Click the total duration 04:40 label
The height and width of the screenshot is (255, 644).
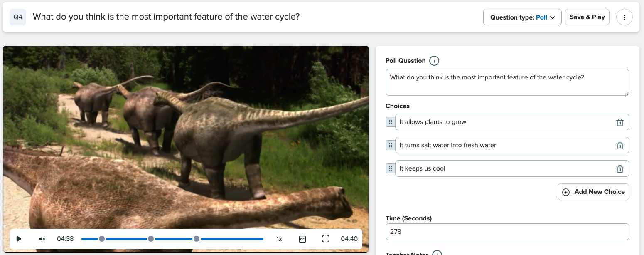349,239
